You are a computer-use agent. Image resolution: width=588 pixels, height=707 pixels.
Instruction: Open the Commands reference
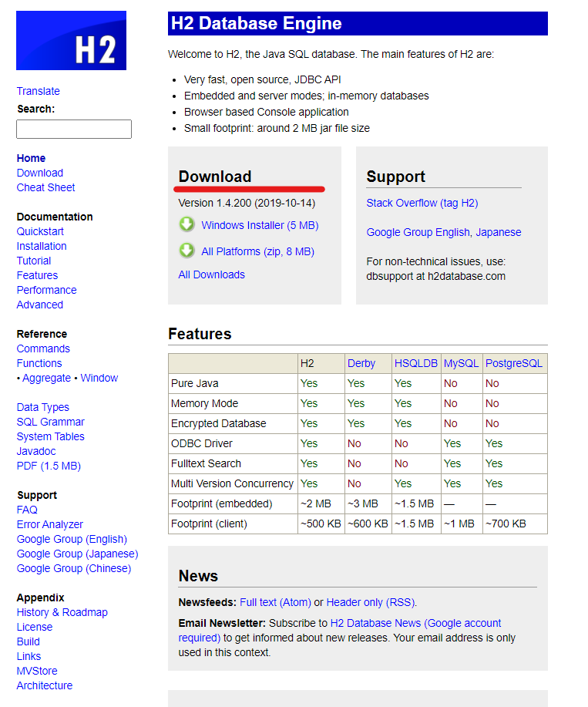43,348
